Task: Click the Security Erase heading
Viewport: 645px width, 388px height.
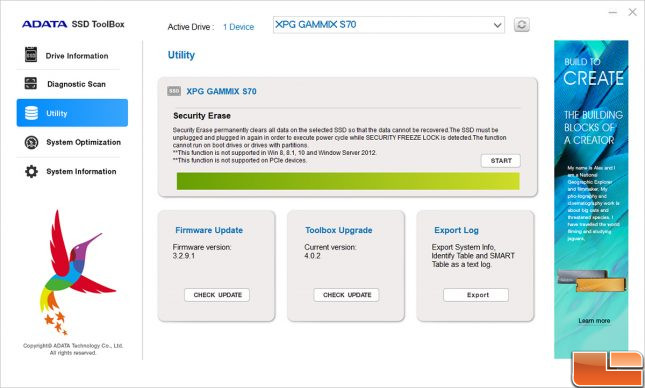Action: [202, 116]
